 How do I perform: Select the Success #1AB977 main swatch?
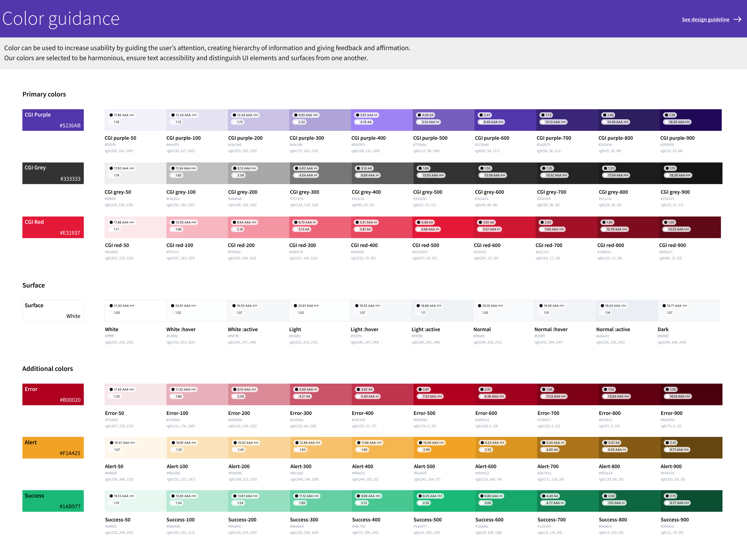coord(53,501)
